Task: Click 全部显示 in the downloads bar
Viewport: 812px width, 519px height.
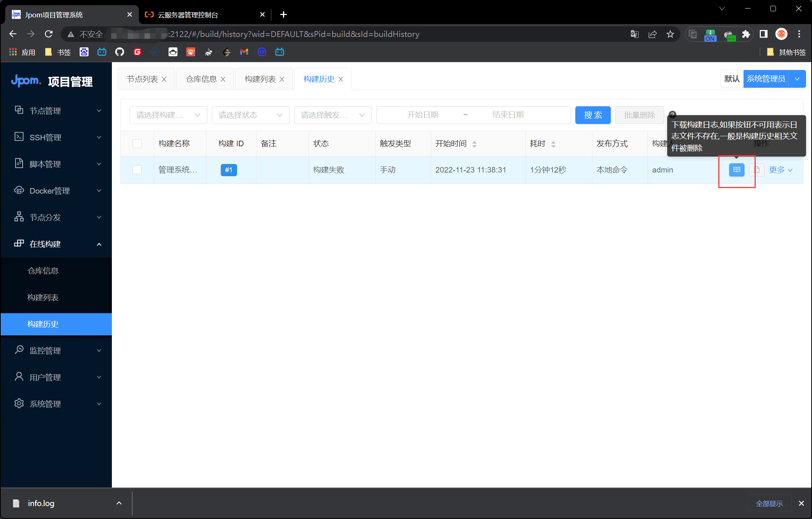Action: (769, 503)
